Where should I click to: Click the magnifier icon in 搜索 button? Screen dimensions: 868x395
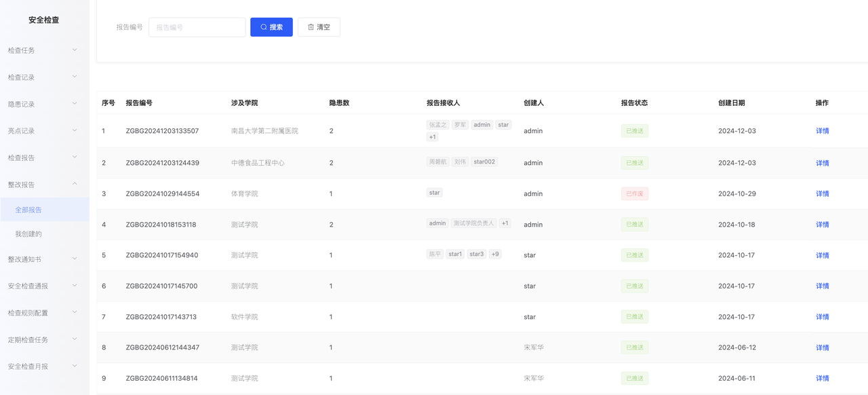[x=264, y=27]
